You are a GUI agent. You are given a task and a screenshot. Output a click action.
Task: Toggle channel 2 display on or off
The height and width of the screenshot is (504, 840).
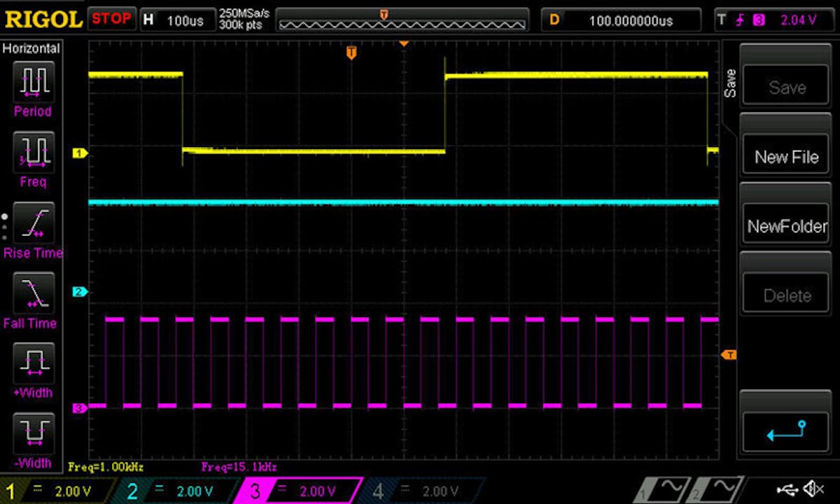coord(133,491)
